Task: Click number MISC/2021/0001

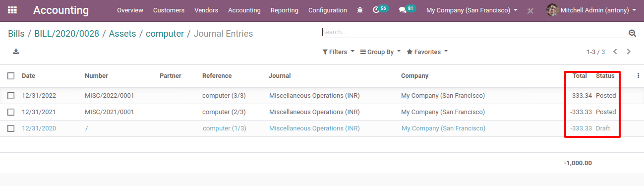Action: pos(110,112)
